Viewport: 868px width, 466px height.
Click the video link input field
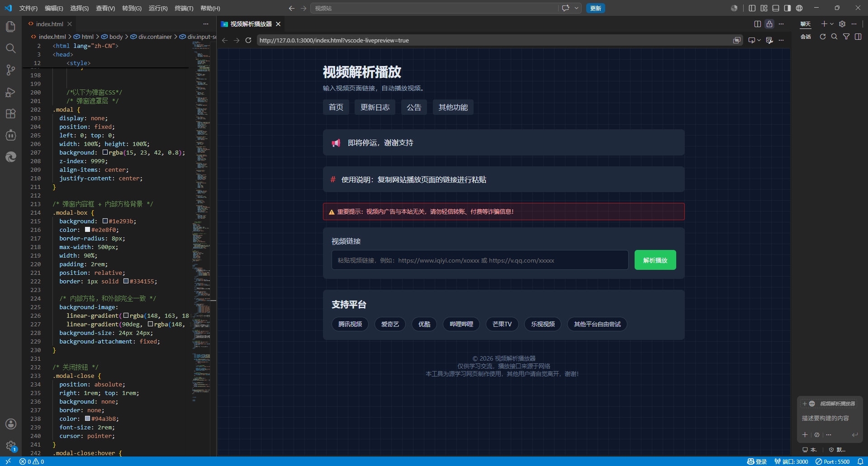pyautogui.click(x=480, y=260)
